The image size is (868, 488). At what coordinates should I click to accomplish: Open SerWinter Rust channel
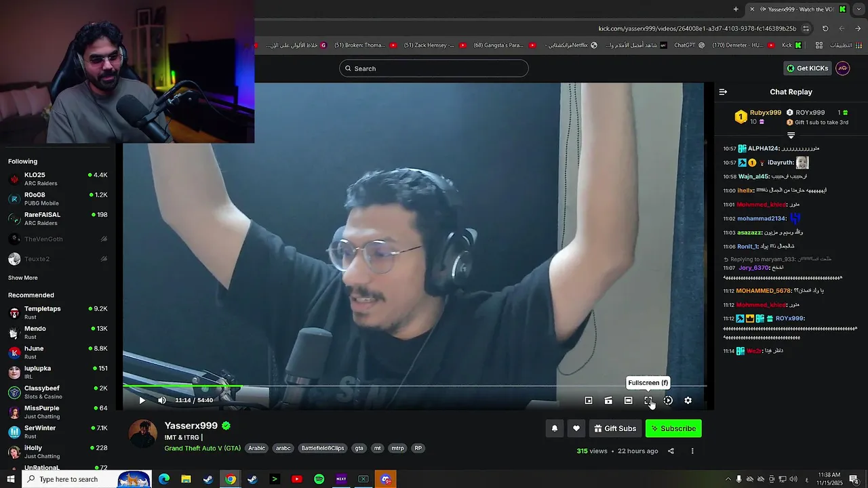(x=58, y=432)
